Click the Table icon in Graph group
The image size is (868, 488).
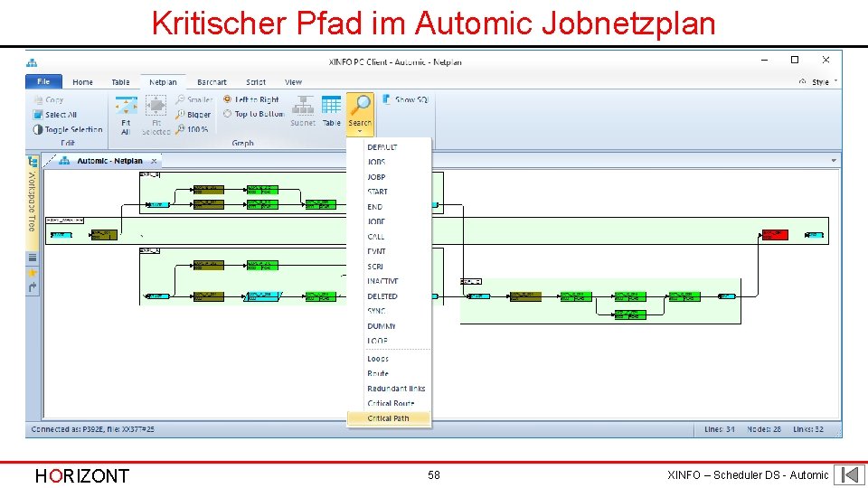pos(332,110)
